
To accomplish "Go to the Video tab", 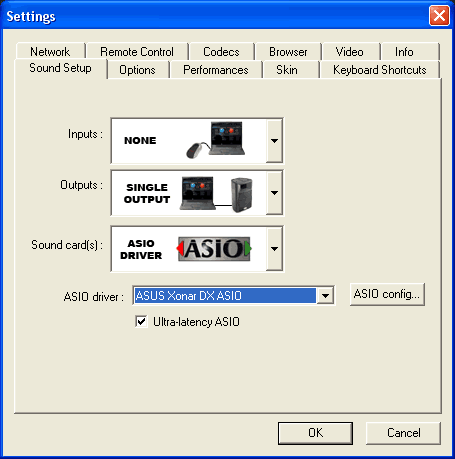I will 350,52.
